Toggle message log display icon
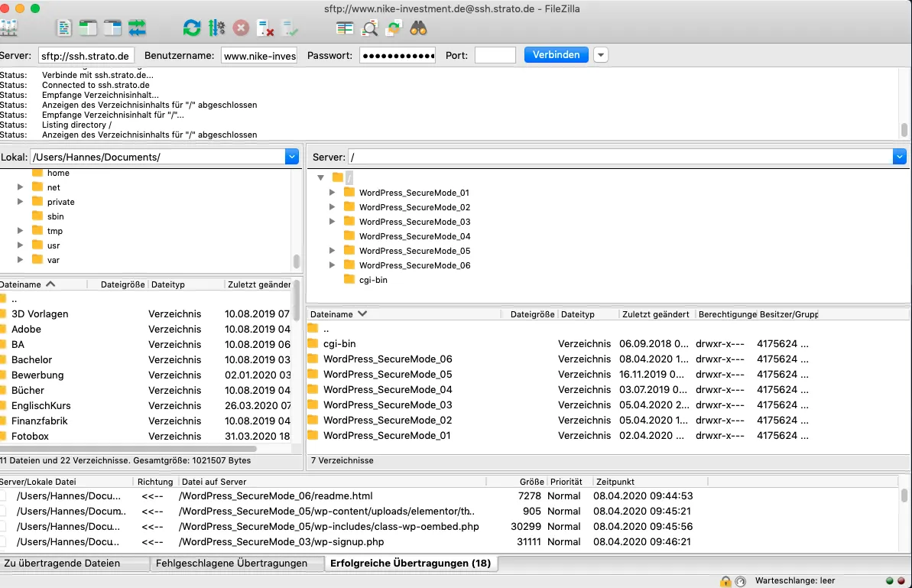The width and height of the screenshot is (912, 588). click(x=64, y=28)
